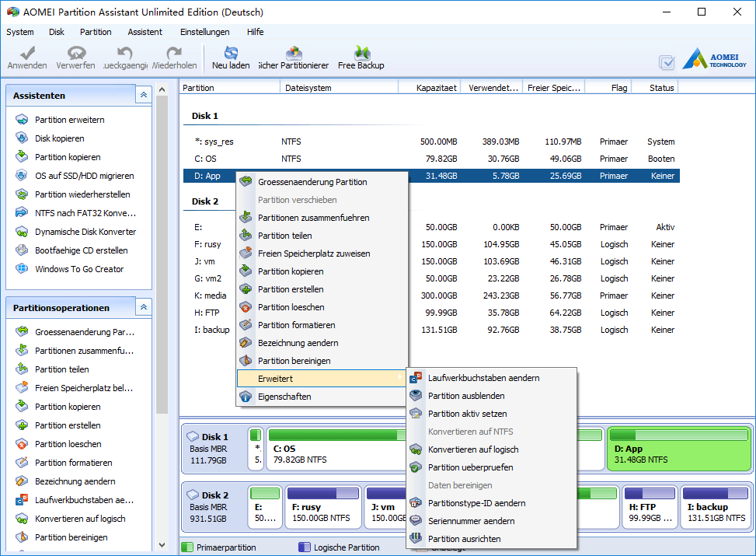
Task: Click the Disk kopieren icon in Assistenten
Action: point(22,138)
